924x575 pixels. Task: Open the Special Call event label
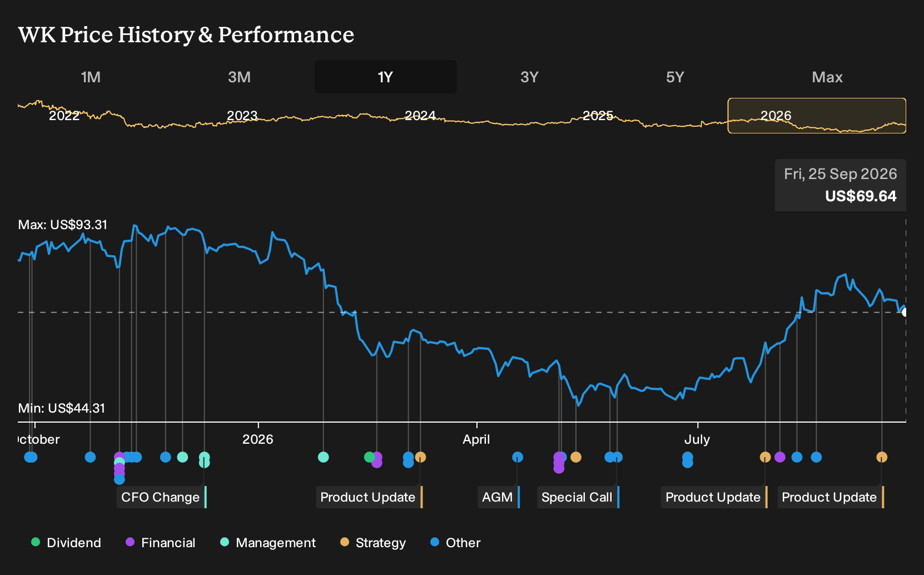pos(578,497)
